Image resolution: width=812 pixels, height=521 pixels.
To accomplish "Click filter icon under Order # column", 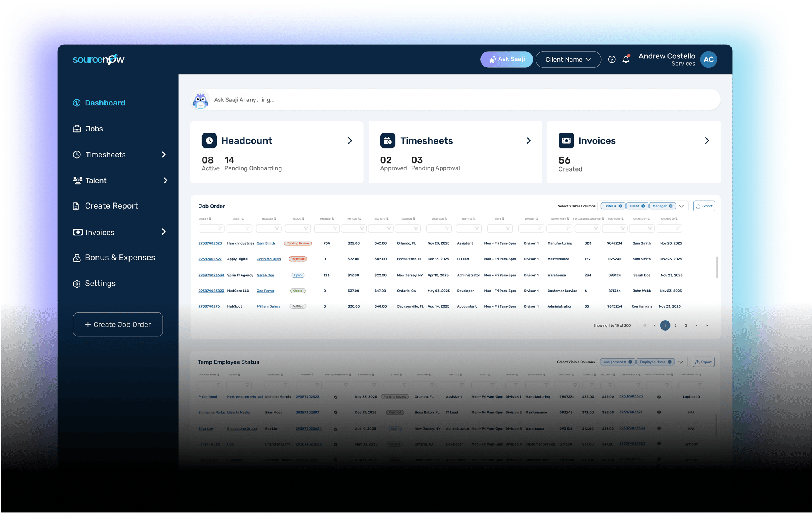I will pyautogui.click(x=220, y=228).
